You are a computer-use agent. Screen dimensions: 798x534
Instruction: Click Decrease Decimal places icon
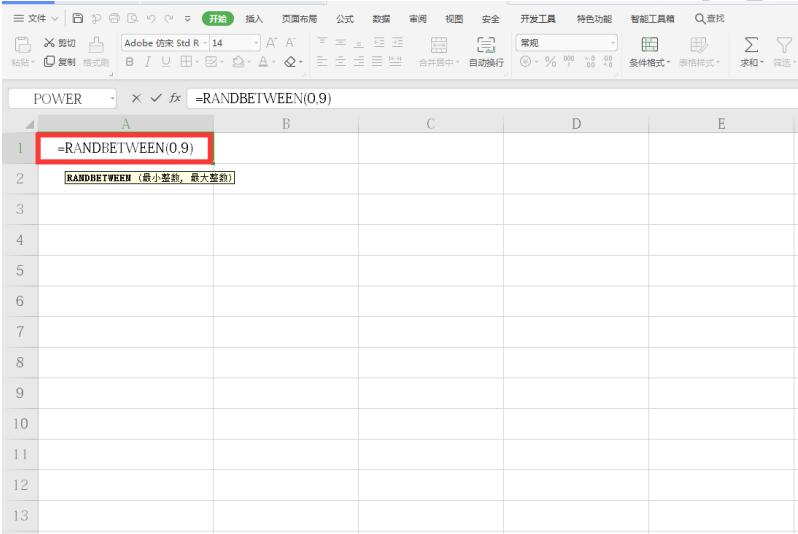pyautogui.click(x=608, y=62)
